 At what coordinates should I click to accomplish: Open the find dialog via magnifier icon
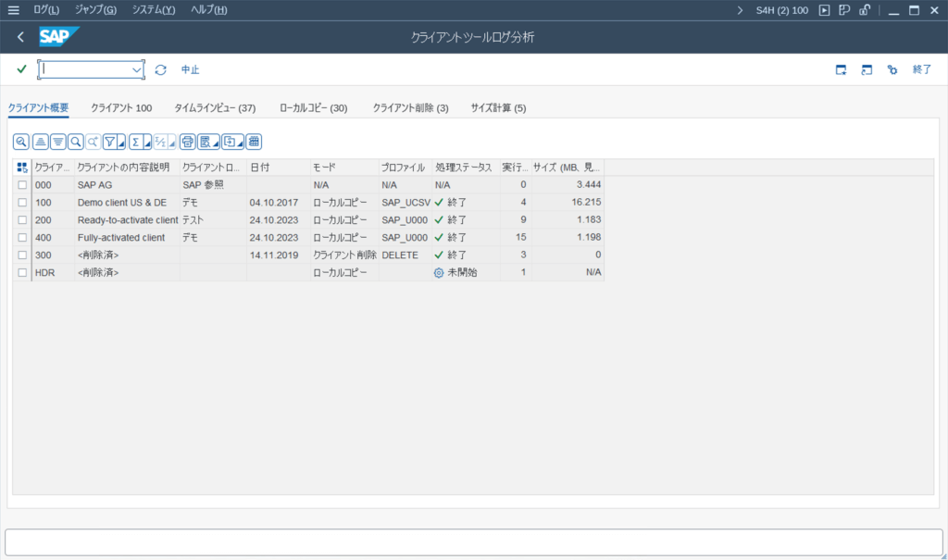76,141
